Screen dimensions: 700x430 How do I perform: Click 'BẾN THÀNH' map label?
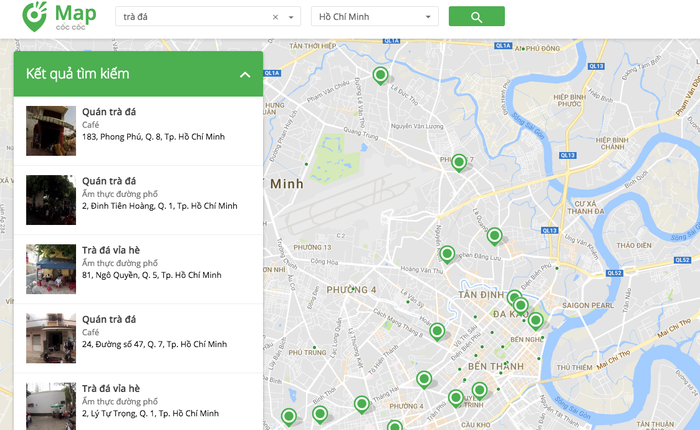(x=496, y=367)
